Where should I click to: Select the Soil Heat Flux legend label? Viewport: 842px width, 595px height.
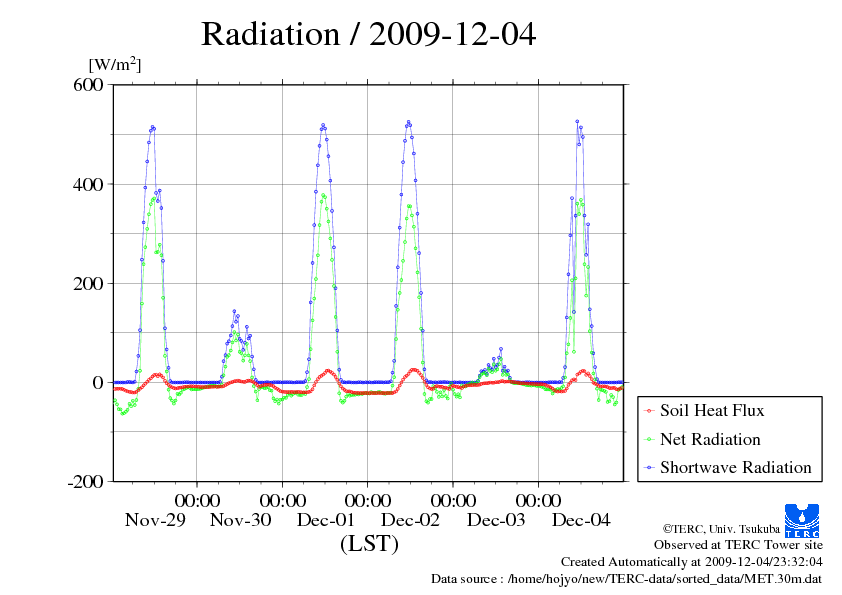click(712, 410)
